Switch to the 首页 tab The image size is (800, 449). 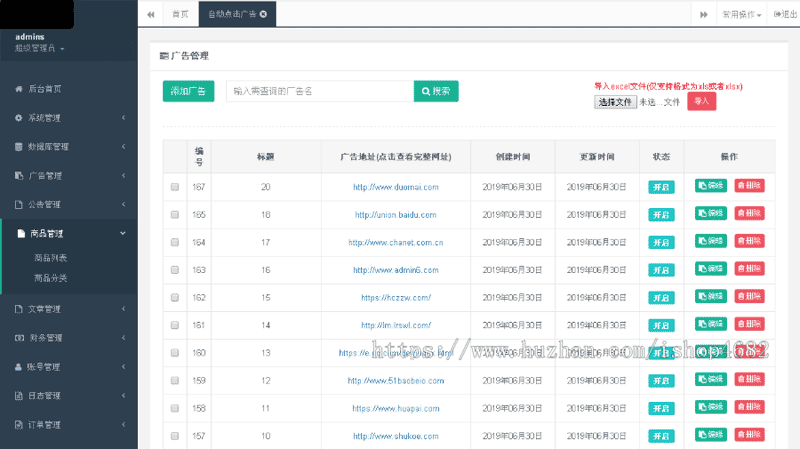pyautogui.click(x=180, y=14)
